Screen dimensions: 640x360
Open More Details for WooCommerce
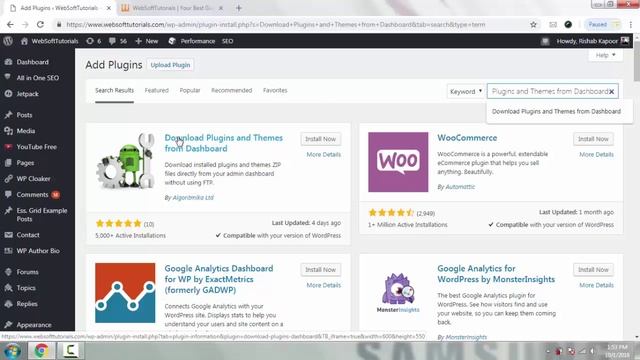[596, 154]
